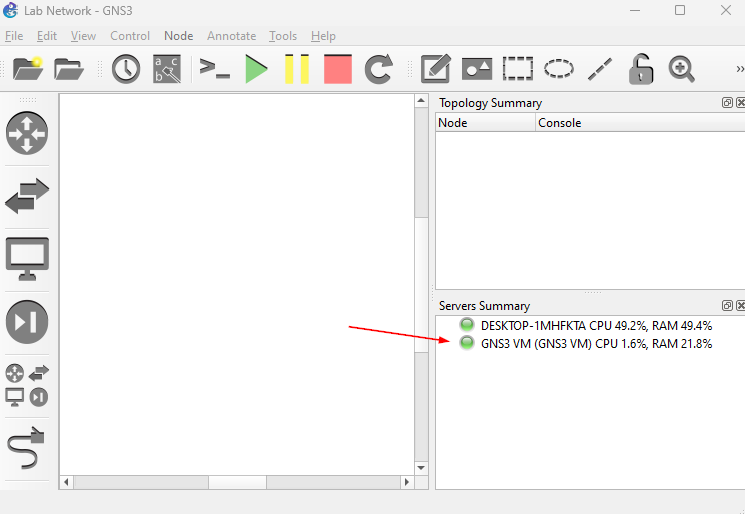
Task: Open the View menu
Action: coord(83,36)
